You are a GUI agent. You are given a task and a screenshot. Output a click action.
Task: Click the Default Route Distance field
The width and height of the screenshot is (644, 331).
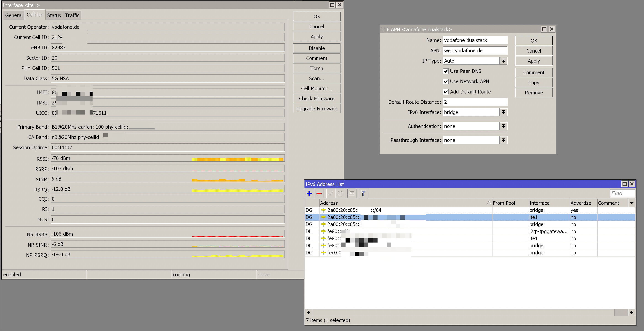[475, 102]
